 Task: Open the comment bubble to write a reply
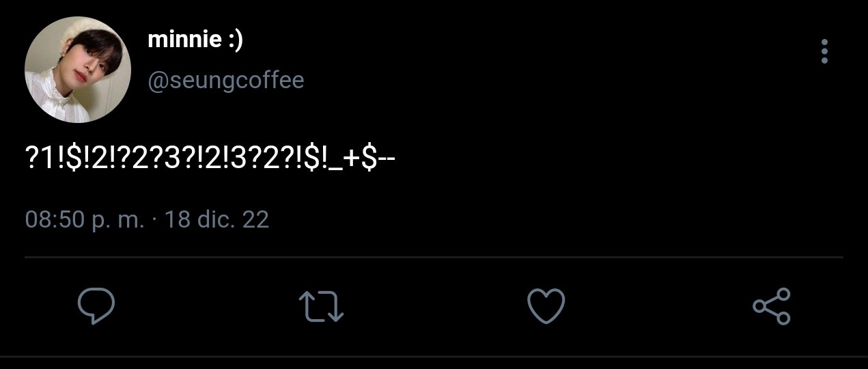96,305
